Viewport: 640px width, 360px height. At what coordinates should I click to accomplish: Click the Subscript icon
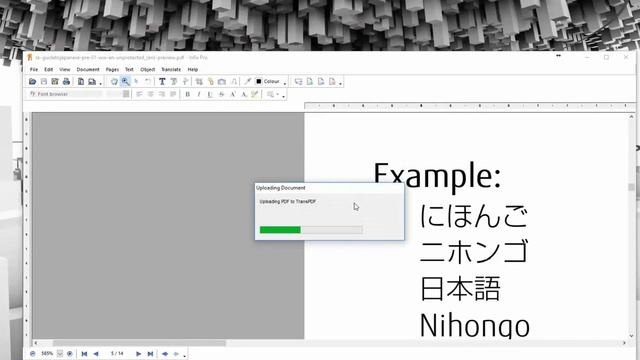(x=244, y=94)
